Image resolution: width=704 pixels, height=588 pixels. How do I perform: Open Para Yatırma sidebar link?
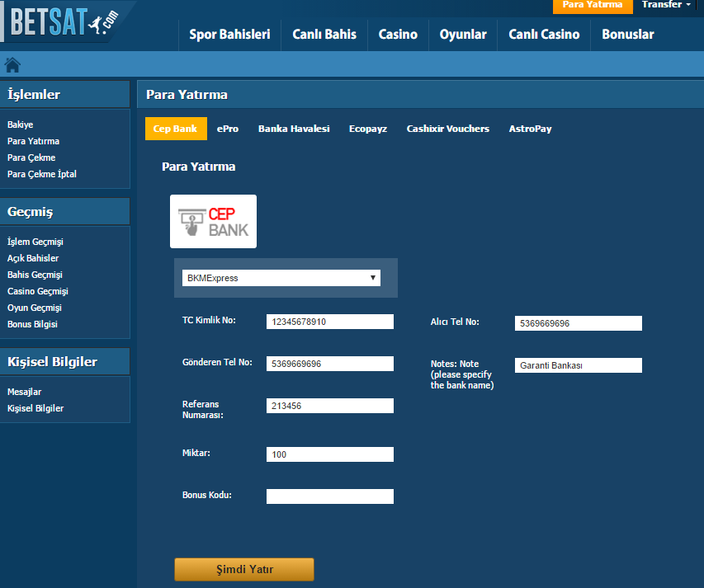[x=33, y=141]
